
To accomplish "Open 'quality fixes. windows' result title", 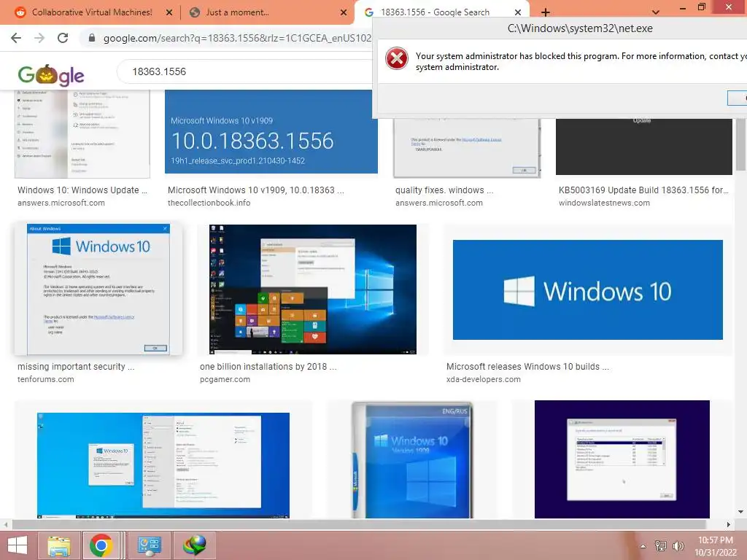I will pos(444,190).
